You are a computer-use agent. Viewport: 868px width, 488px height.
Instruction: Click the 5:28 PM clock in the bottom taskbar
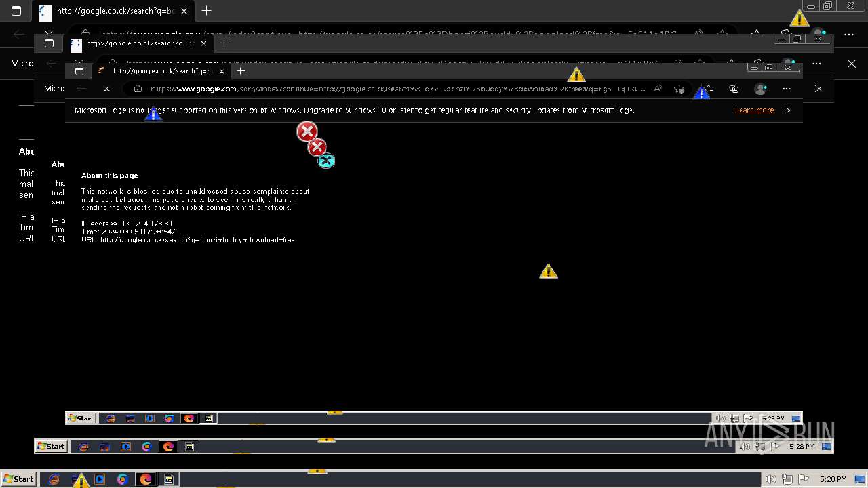833,479
